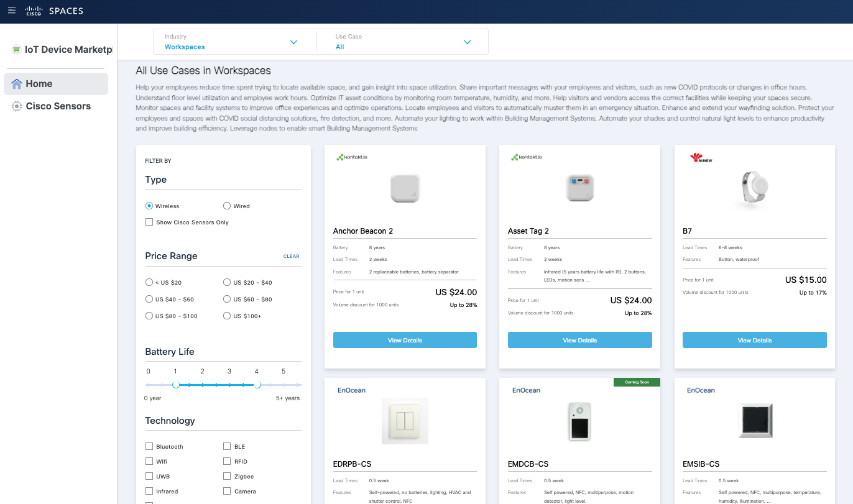853x504 pixels.
Task: Go to Home in the sidebar
Action: click(39, 84)
